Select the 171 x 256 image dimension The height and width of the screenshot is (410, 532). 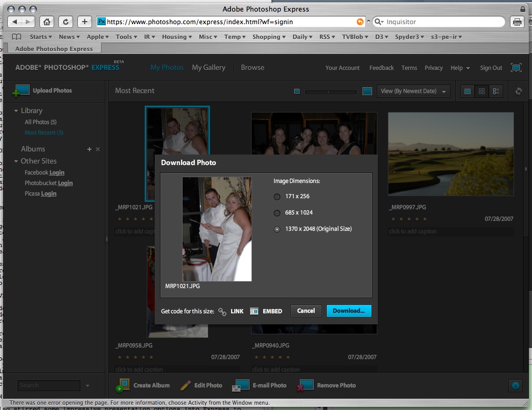(x=277, y=197)
